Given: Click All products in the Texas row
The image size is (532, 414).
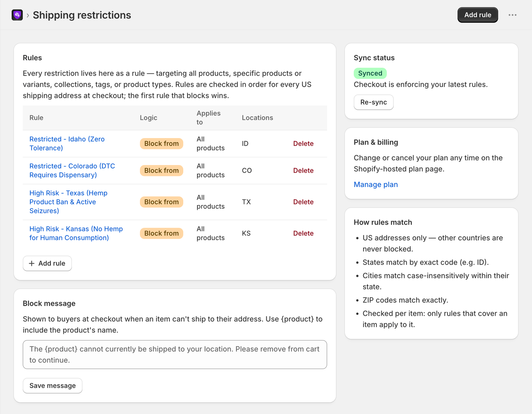Looking at the screenshot, I should pos(210,202).
